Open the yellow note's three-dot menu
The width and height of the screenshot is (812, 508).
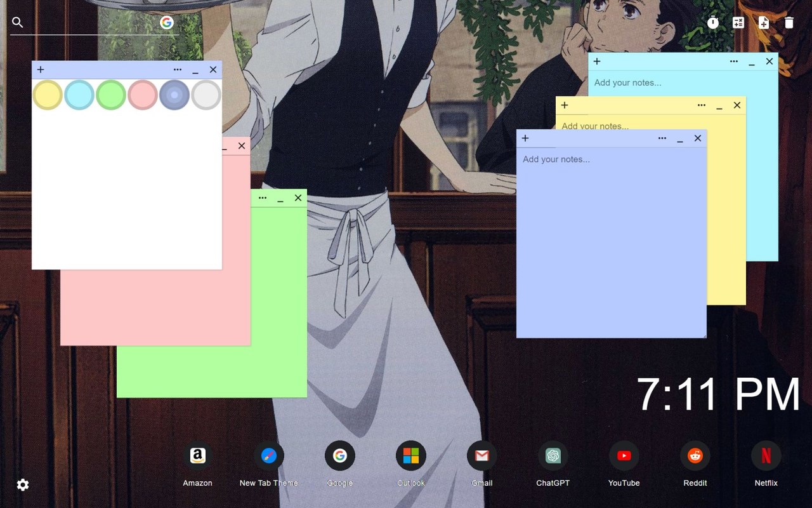tap(702, 105)
